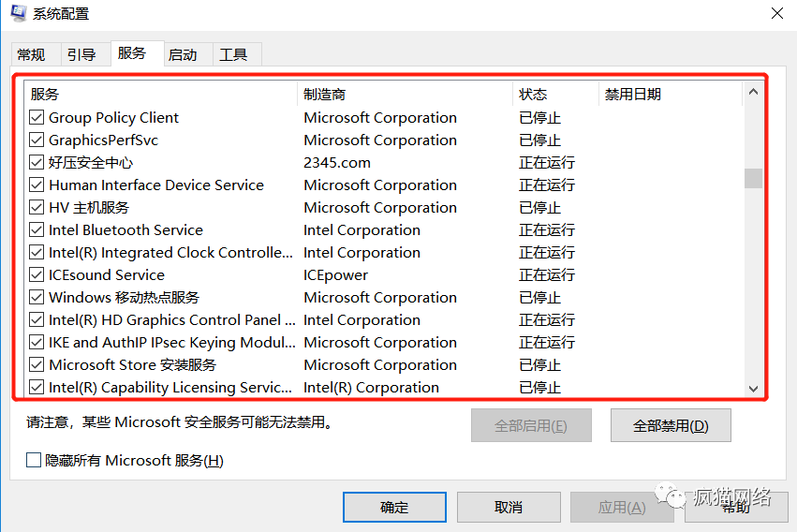Toggle IKE and AuthIP IPsec Keying checkbox
Image resolution: width=797 pixels, height=532 pixels.
[37, 343]
